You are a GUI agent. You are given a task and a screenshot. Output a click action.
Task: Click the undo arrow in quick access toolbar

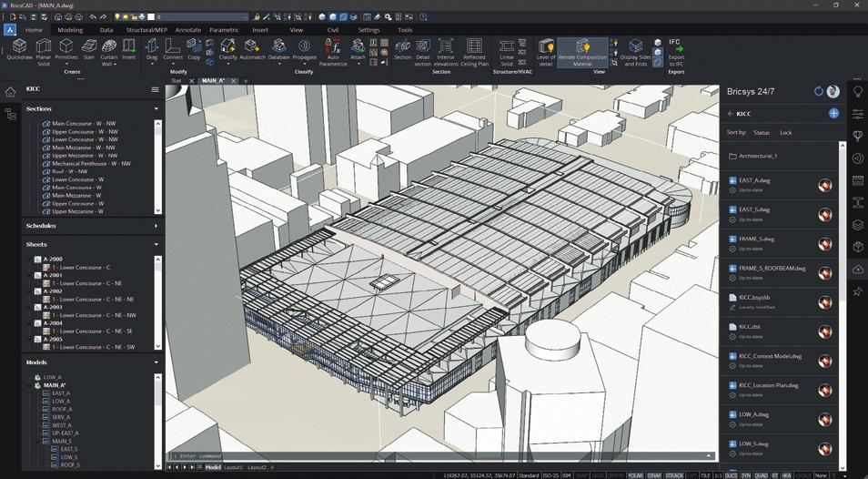pyautogui.click(x=93, y=17)
